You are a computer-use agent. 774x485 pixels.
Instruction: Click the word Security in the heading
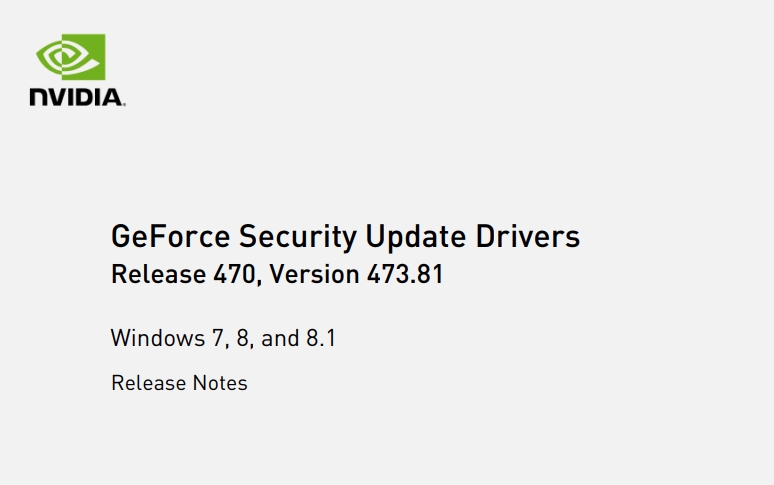coord(298,237)
